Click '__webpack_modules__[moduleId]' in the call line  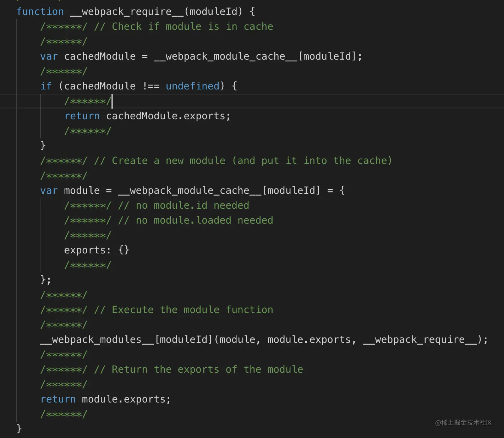[x=126, y=340]
